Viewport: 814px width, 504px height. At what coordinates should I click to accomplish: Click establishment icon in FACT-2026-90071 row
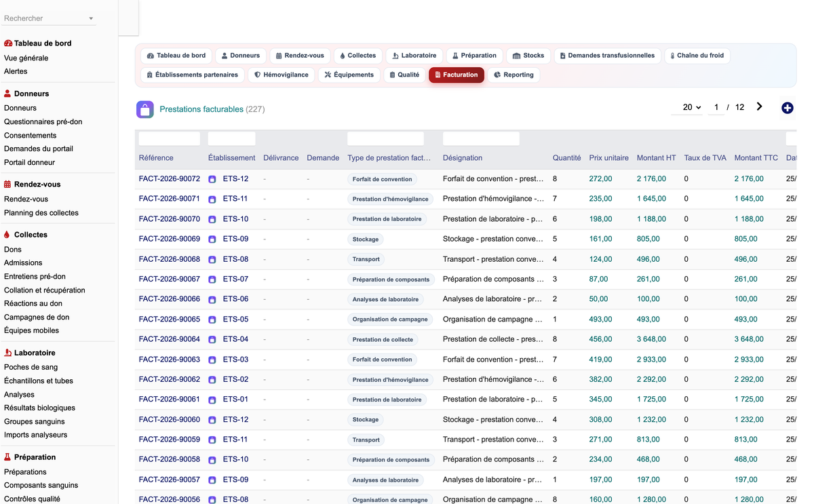(212, 199)
